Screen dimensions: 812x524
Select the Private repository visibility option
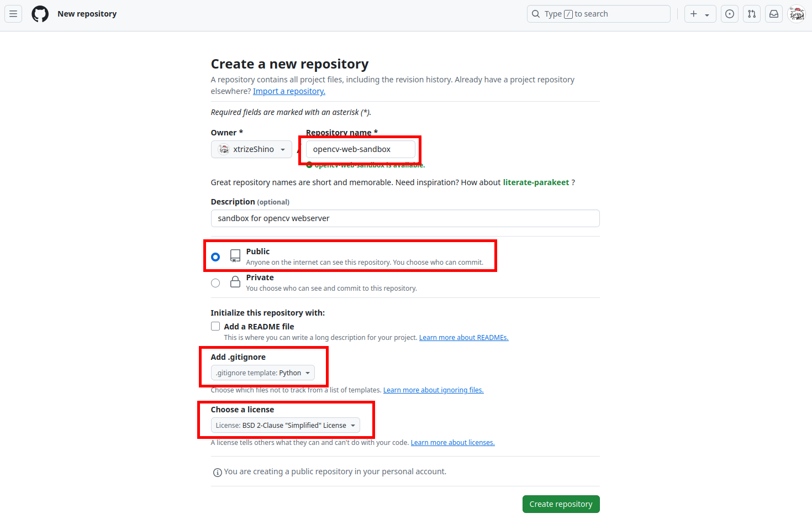click(x=215, y=282)
